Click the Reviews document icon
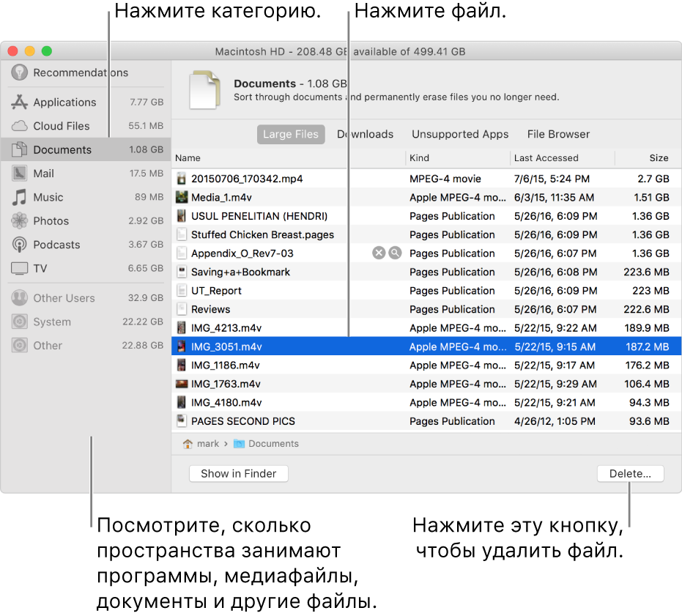 pos(182,309)
